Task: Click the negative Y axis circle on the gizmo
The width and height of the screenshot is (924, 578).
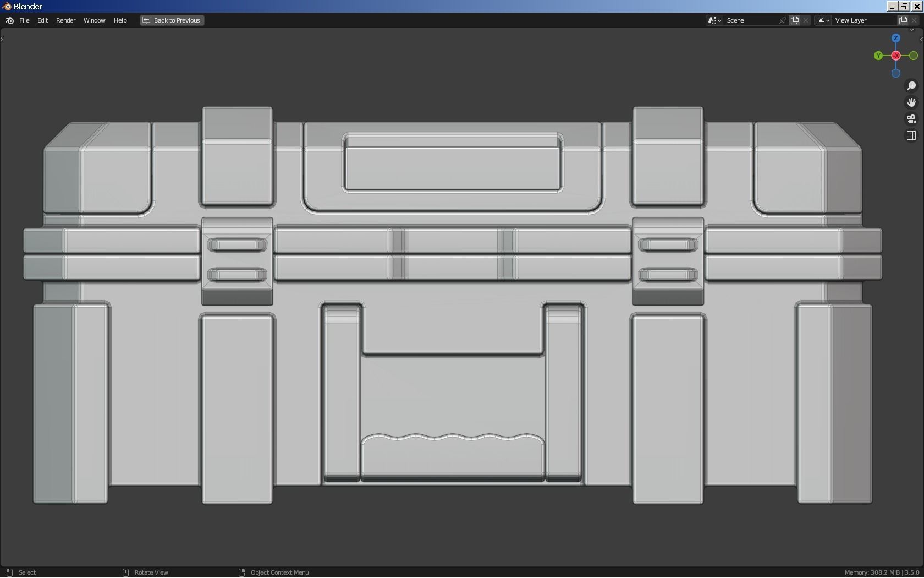Action: [x=914, y=56]
